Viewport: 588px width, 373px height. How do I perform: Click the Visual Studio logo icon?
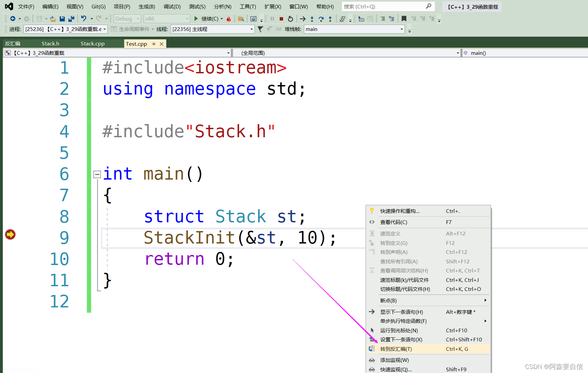(x=9, y=6)
